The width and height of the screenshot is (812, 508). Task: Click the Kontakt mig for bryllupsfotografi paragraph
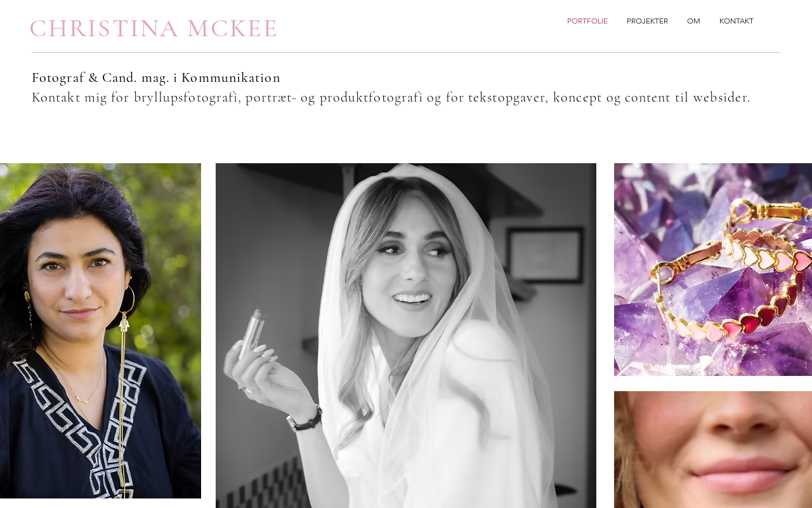click(391, 97)
